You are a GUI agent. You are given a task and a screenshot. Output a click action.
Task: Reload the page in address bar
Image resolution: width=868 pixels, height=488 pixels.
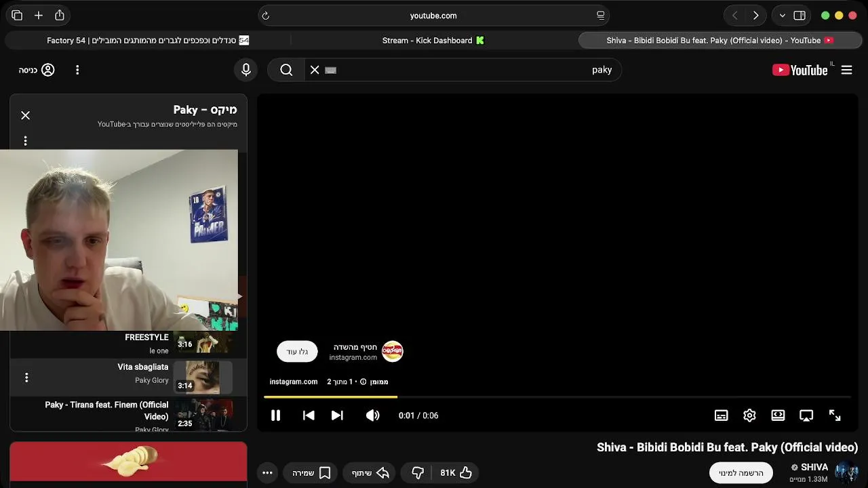tap(266, 16)
